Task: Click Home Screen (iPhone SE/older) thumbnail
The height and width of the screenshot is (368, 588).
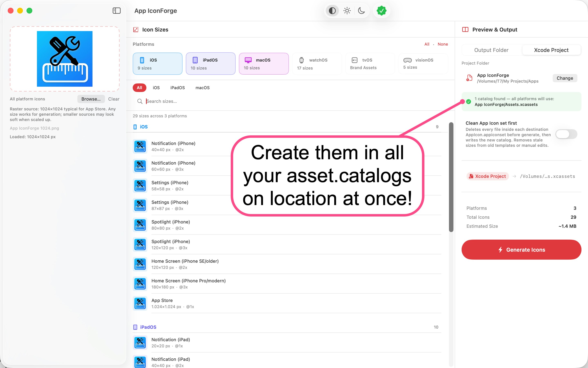Action: (140, 264)
